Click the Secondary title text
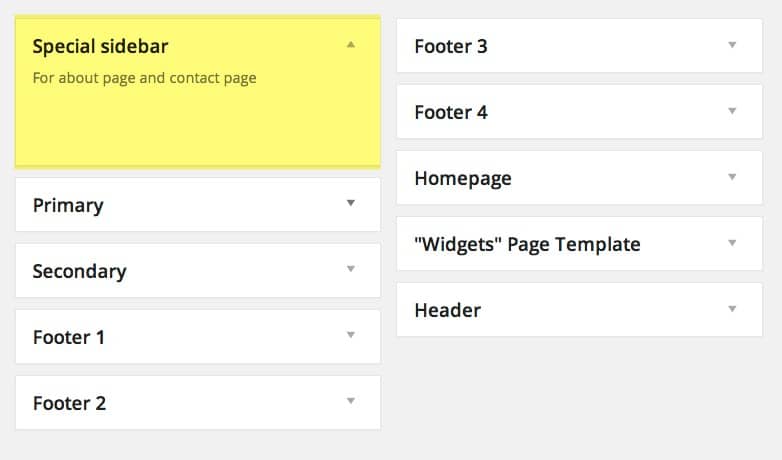782x460 pixels. [x=79, y=271]
